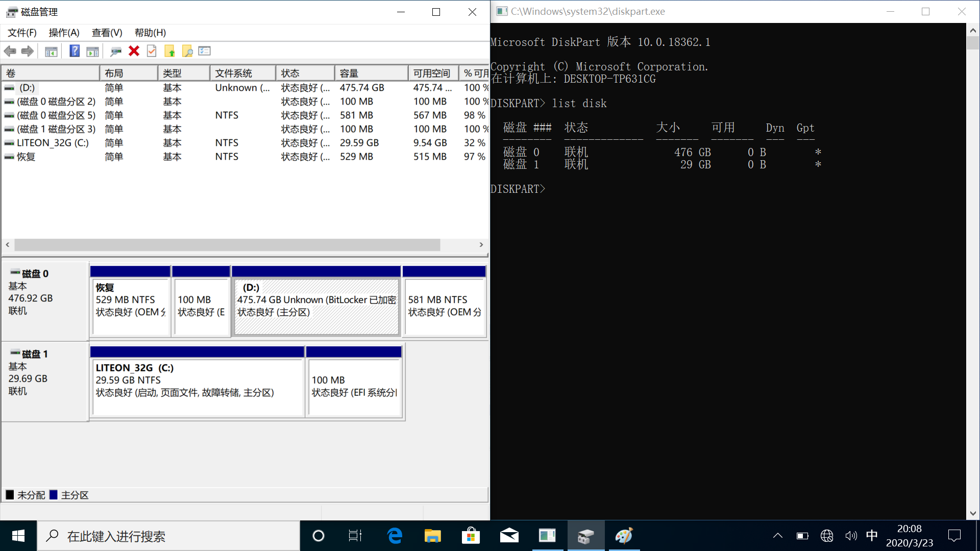Select the (磁盘 0 磁盘分区 5) volume row

[x=245, y=115]
